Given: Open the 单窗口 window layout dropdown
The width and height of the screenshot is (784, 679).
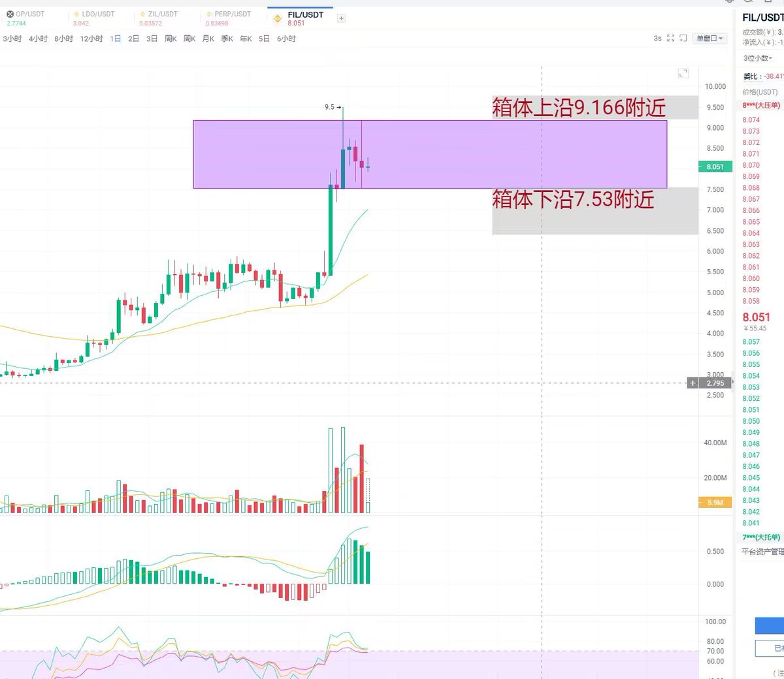Looking at the screenshot, I should point(710,39).
